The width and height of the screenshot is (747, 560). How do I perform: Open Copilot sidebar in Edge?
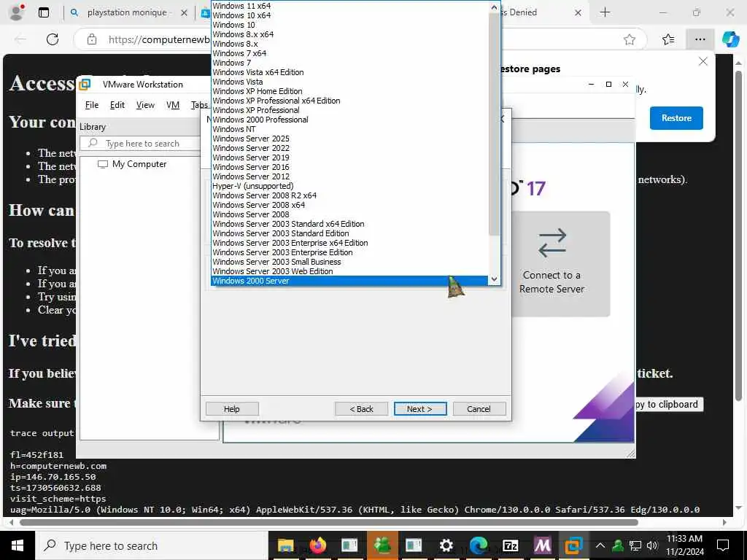(x=730, y=39)
